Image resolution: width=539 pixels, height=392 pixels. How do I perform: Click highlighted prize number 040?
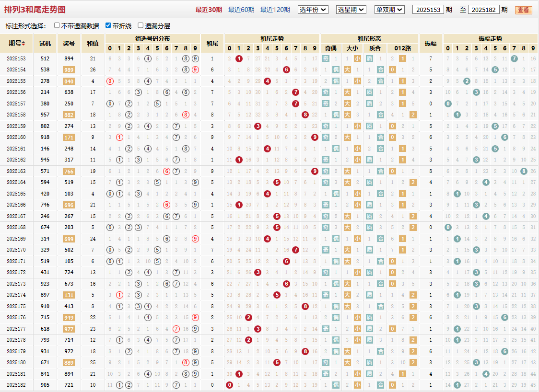coord(69,81)
